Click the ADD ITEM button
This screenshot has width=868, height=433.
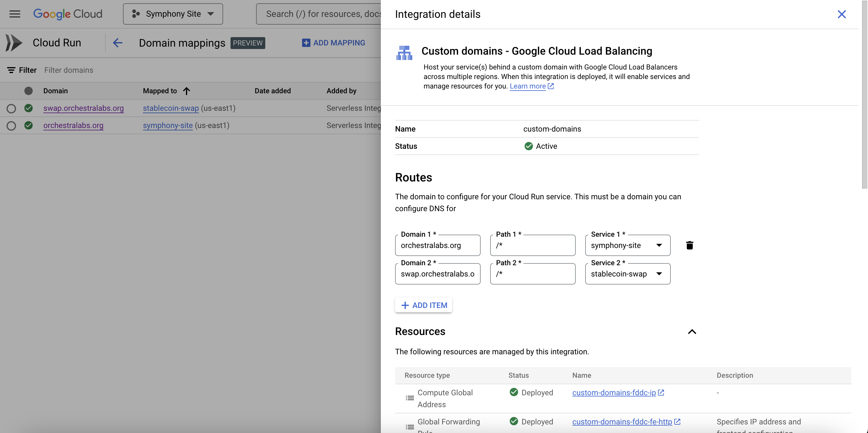point(424,305)
